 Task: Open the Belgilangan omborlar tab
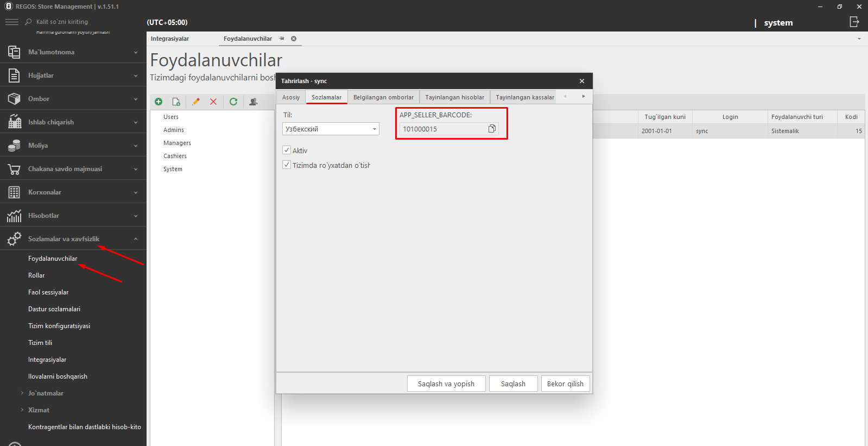coord(383,97)
